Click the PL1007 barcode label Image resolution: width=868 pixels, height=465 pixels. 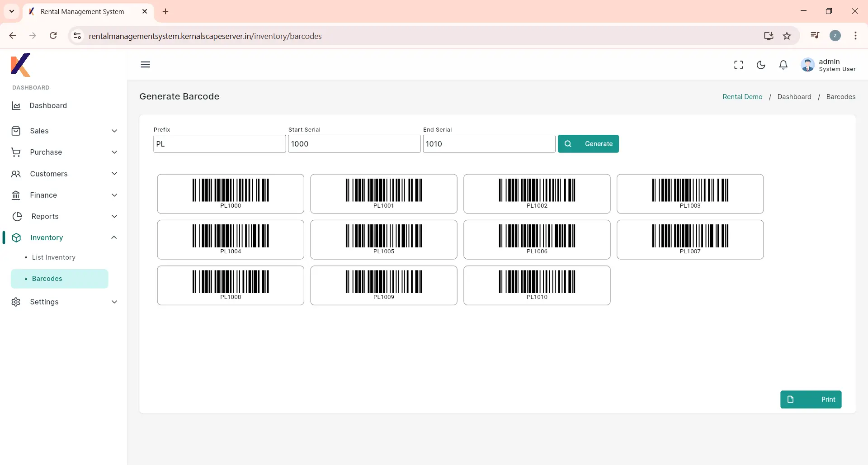coord(690,251)
